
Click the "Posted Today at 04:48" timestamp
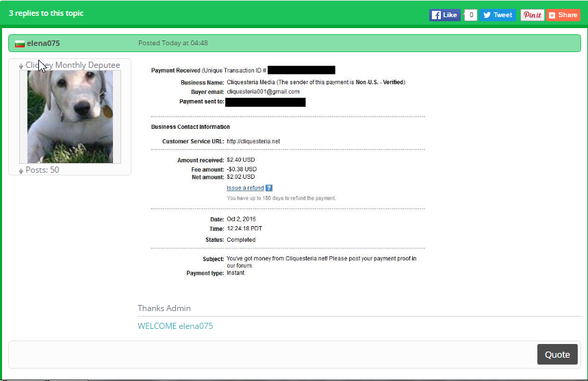pyautogui.click(x=173, y=42)
